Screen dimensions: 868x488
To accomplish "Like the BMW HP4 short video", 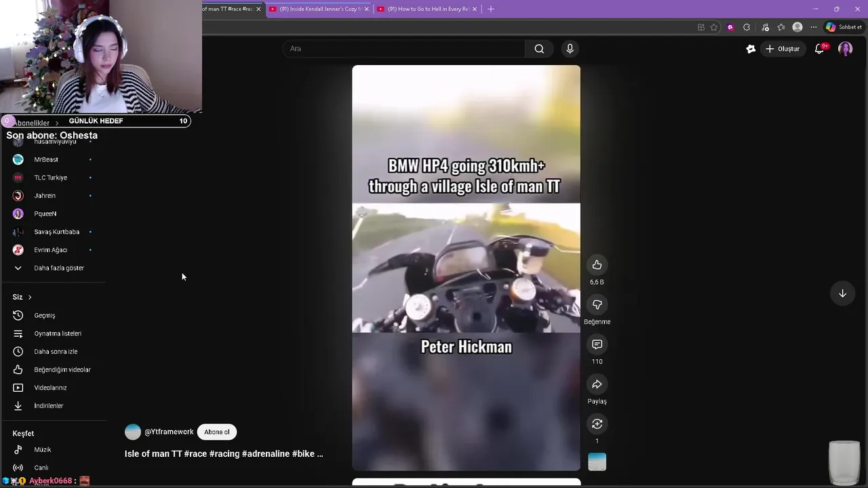I will 597,265.
